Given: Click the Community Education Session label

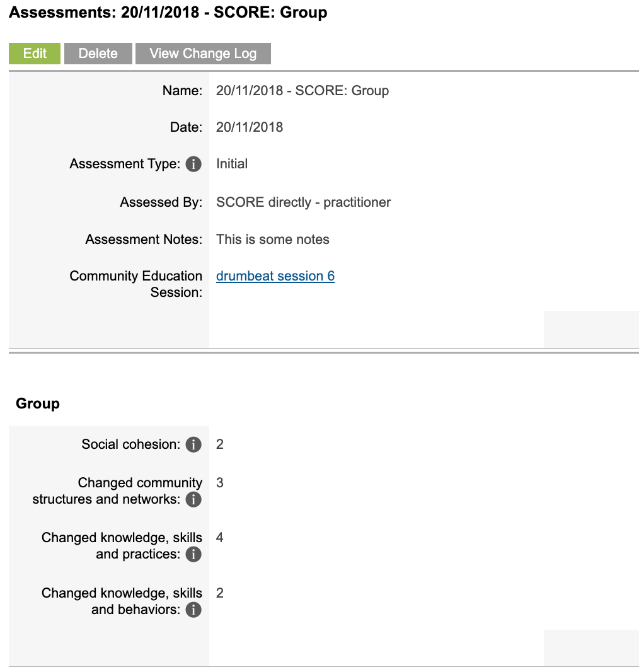Looking at the screenshot, I should (135, 283).
